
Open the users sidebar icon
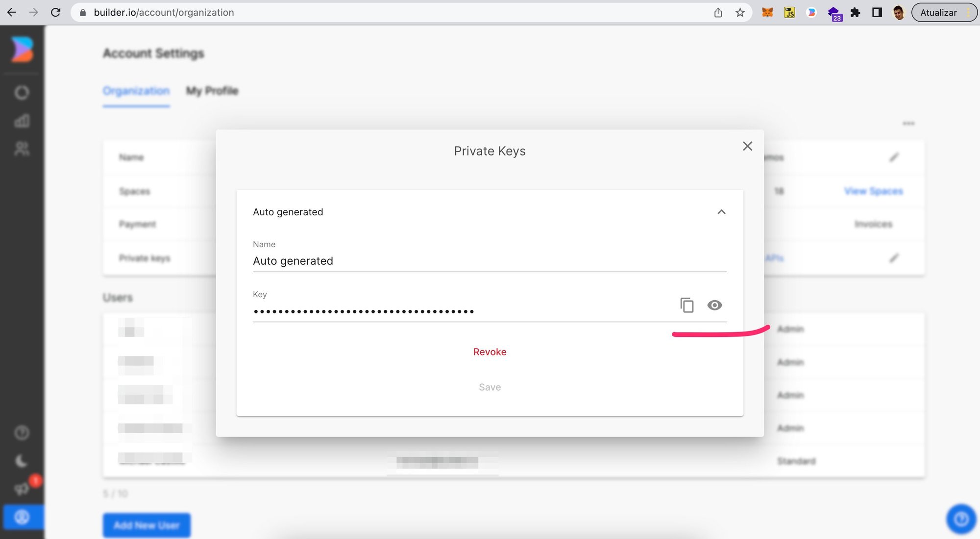(x=22, y=149)
